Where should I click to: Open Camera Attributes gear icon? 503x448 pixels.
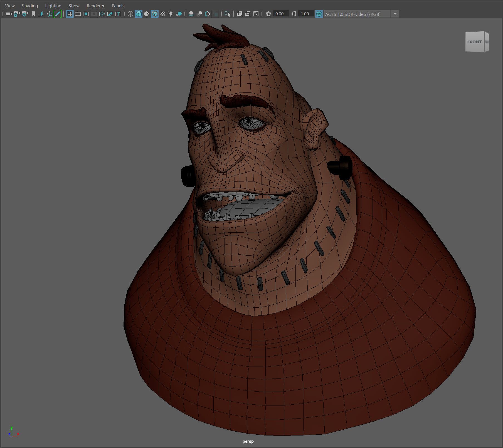[x=25, y=14]
